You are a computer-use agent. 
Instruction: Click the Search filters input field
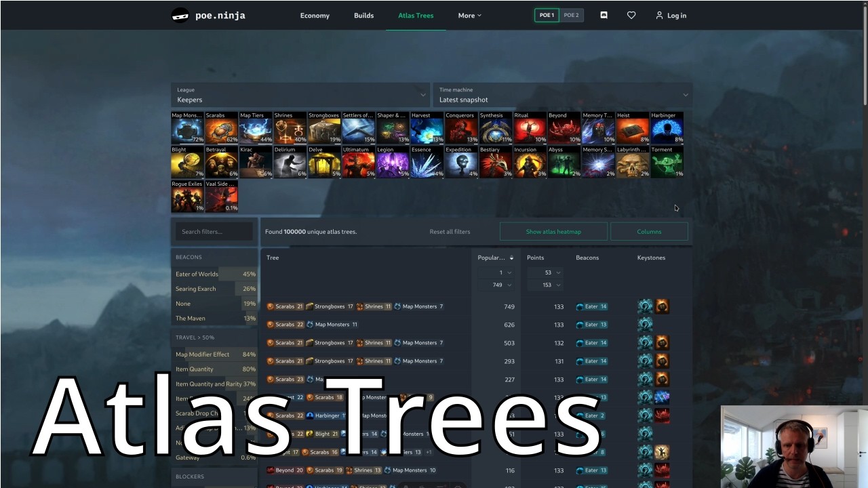point(214,232)
